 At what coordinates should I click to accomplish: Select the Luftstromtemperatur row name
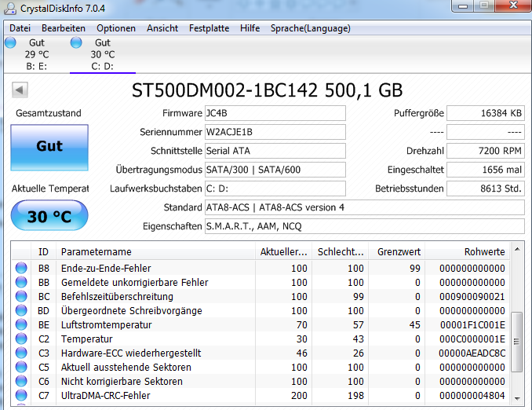pyautogui.click(x=106, y=324)
